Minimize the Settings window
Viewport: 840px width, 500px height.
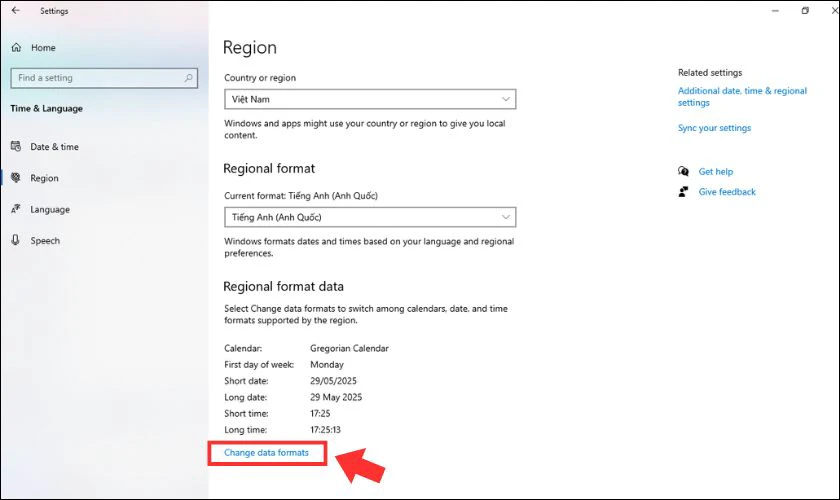click(x=775, y=11)
